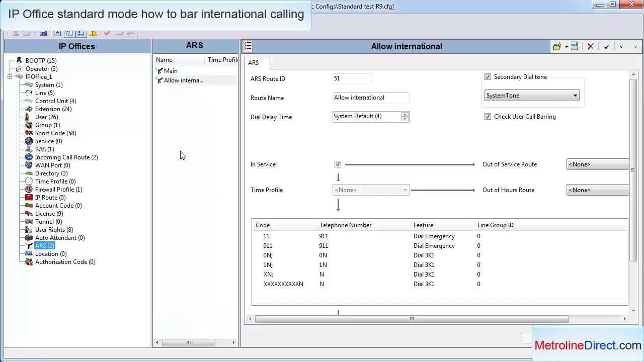Go to the previous record arrow

point(621,46)
